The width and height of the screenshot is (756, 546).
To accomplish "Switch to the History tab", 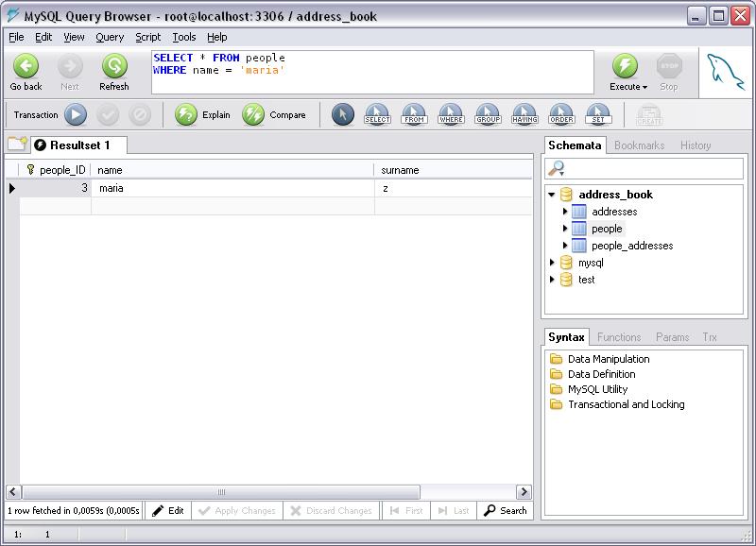I will click(x=696, y=145).
